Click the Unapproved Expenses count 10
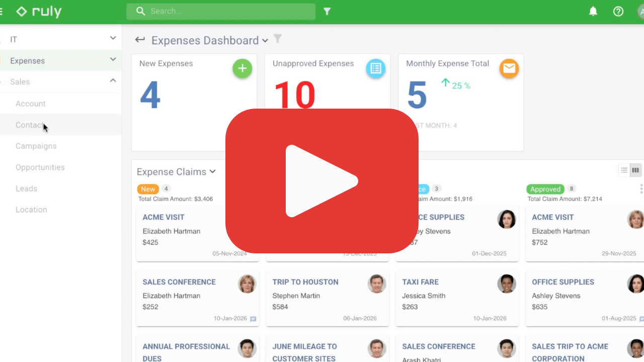 pos(295,95)
